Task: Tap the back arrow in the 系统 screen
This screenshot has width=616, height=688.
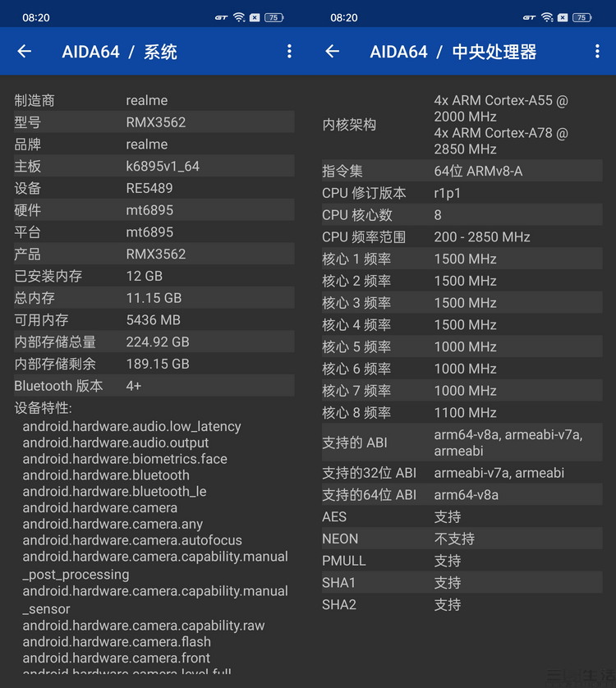Action: pos(25,52)
